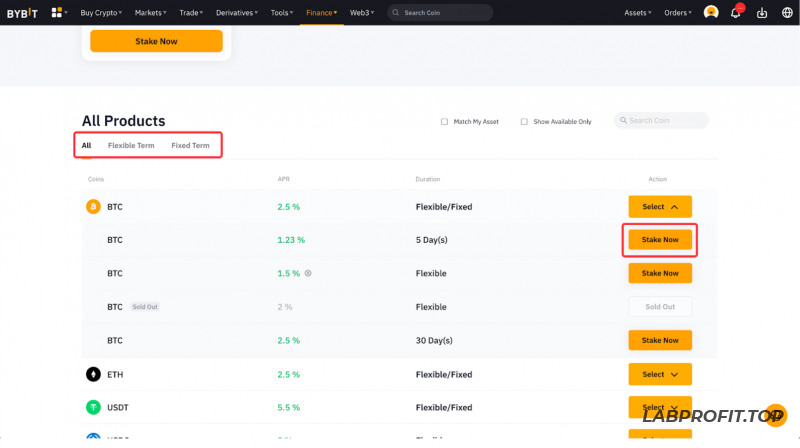Click the USDT coin icon
Screen dimensions: 800x448
pos(93,408)
